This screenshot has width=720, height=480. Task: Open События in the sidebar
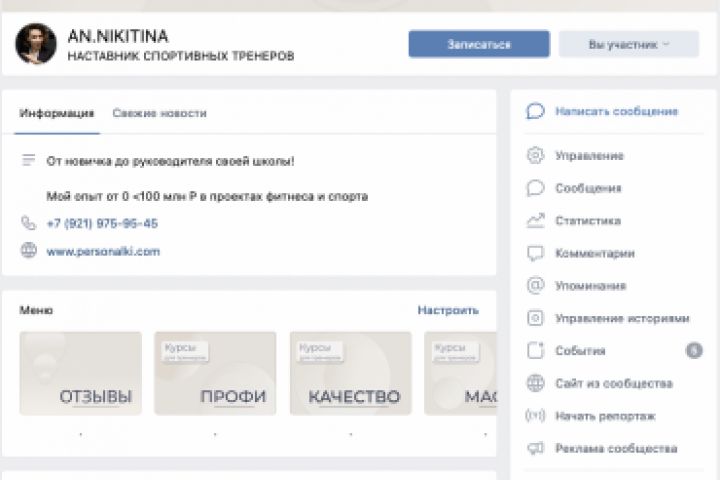580,351
